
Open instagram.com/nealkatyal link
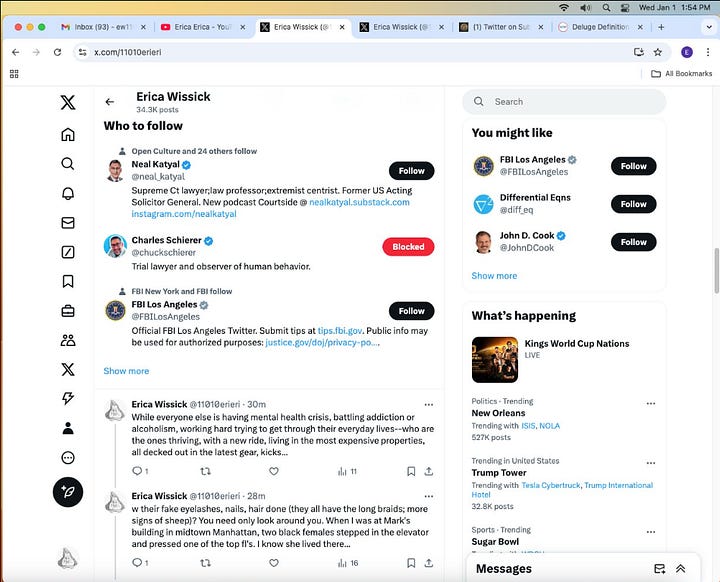[184, 214]
